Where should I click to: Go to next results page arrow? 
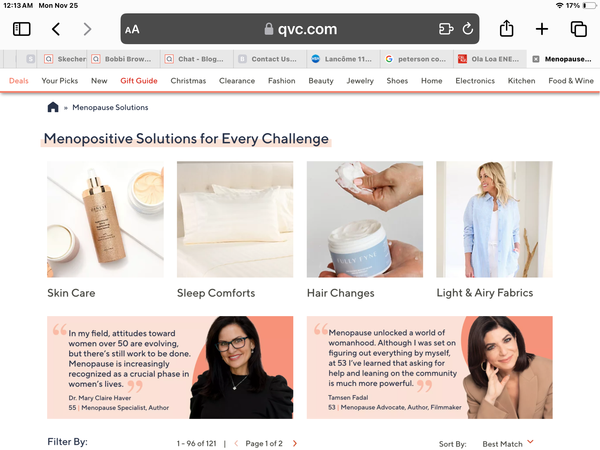pyautogui.click(x=295, y=443)
